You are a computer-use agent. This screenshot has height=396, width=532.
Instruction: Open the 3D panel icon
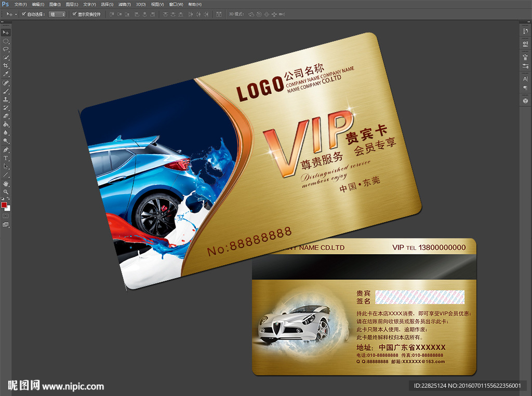pyautogui.click(x=525, y=101)
